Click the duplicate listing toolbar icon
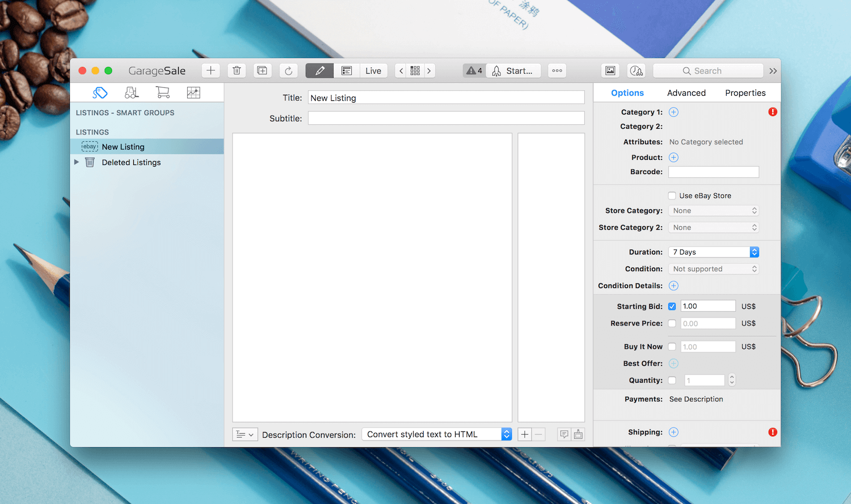Image resolution: width=851 pixels, height=504 pixels. (x=262, y=70)
